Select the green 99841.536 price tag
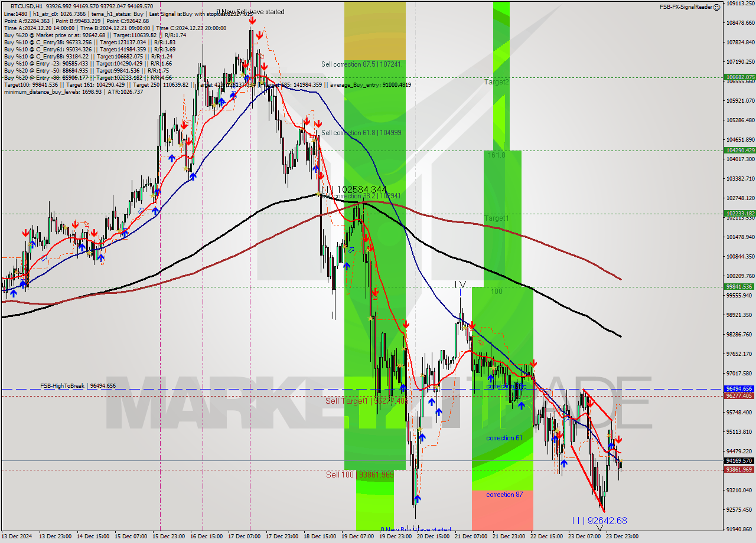Viewport: 756px width, 543px height. (739, 287)
